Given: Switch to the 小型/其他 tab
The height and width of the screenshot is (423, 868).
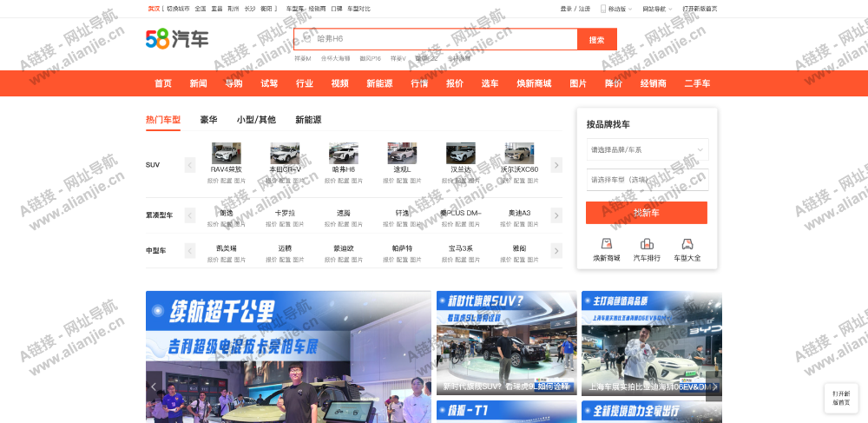Looking at the screenshot, I should click(x=256, y=120).
